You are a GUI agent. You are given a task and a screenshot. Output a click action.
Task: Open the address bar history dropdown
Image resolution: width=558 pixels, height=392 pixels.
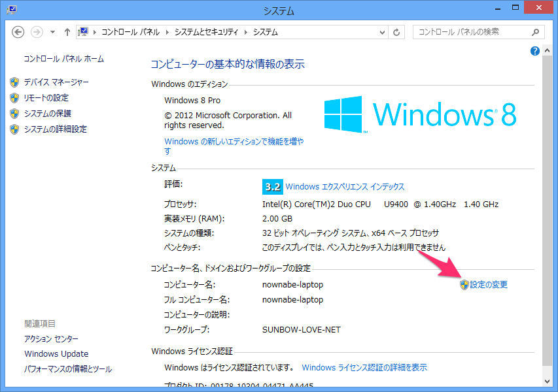click(382, 33)
